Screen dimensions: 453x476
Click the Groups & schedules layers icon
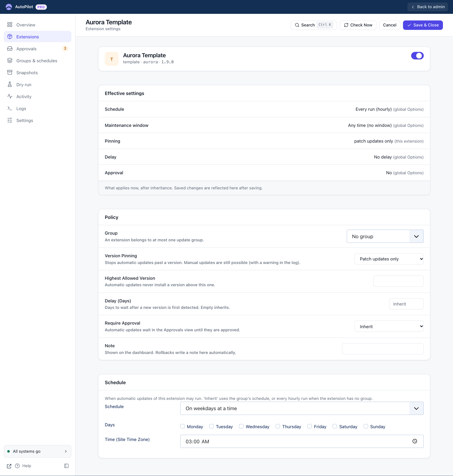[10, 61]
